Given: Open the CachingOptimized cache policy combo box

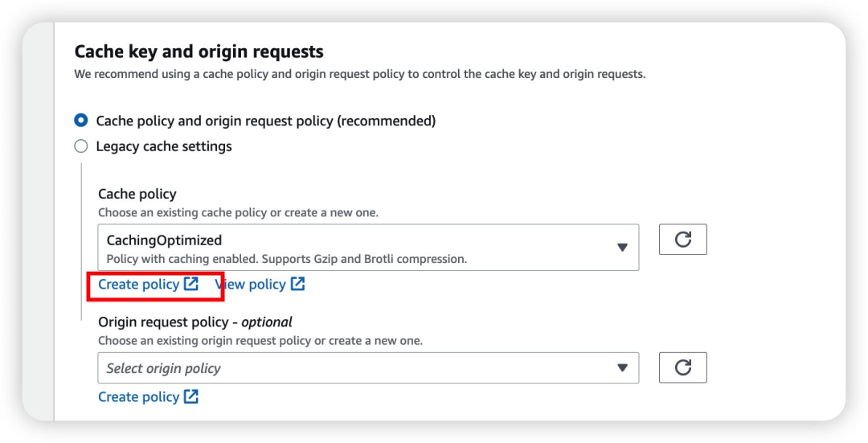Looking at the screenshot, I should [362, 247].
